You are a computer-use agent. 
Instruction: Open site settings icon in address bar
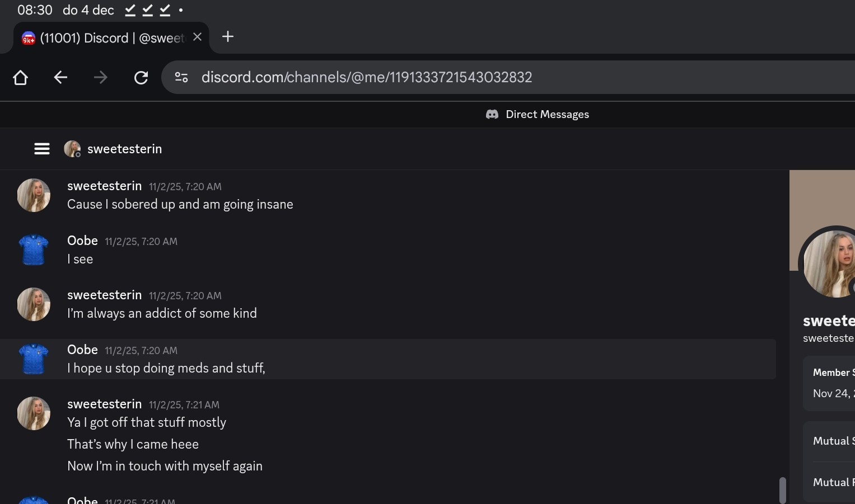pos(181,77)
